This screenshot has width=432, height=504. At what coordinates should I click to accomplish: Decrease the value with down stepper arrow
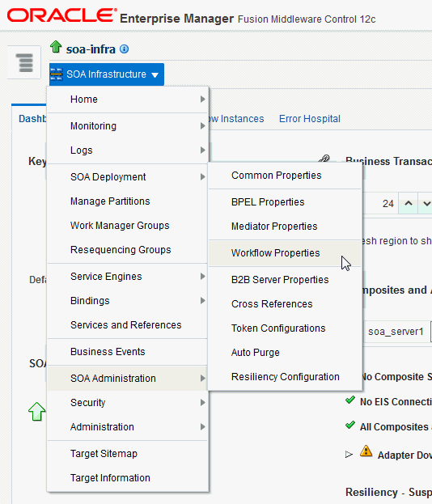426,203
